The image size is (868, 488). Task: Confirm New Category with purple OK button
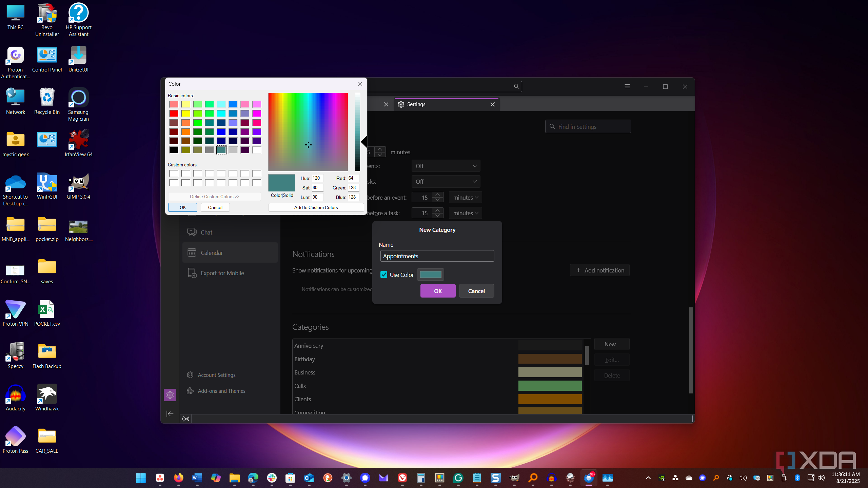pos(438,291)
